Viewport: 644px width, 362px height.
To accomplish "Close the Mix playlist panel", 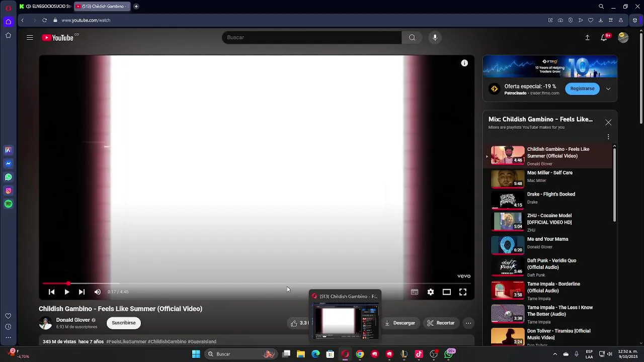I will click(x=608, y=123).
